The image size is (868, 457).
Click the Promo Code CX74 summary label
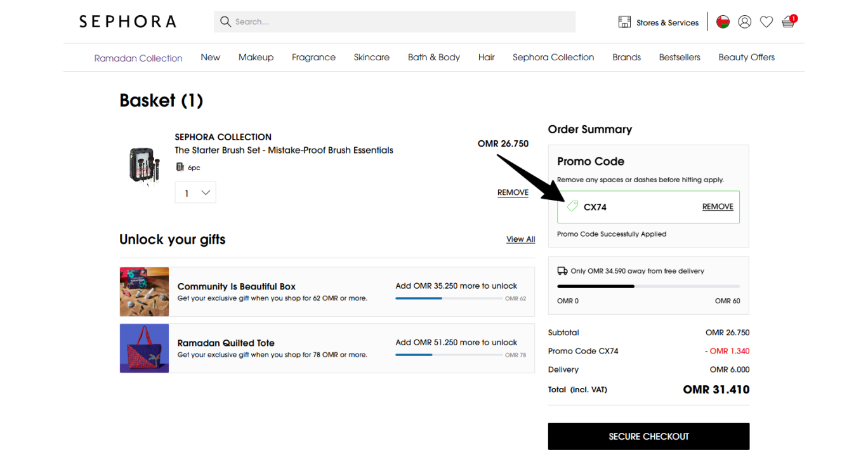[583, 351]
